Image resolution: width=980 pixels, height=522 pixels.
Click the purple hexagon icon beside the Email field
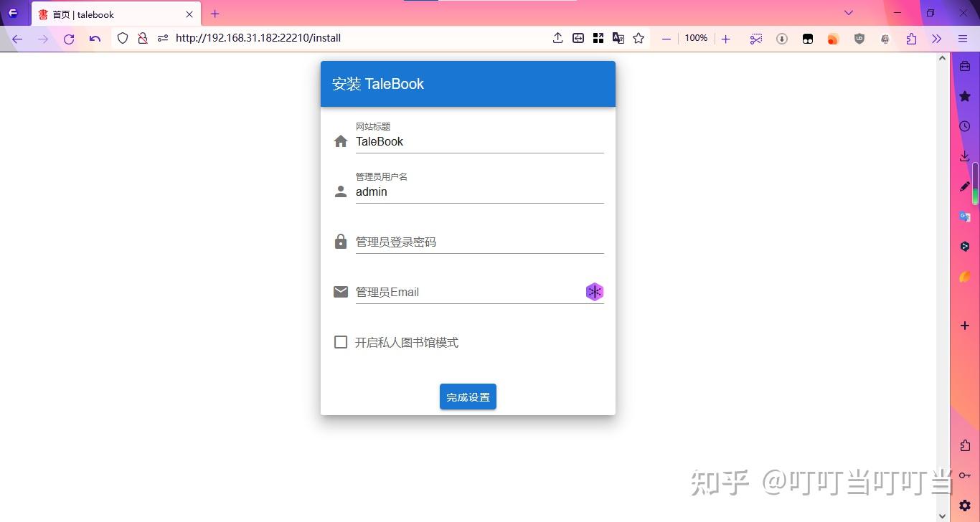[x=594, y=292]
